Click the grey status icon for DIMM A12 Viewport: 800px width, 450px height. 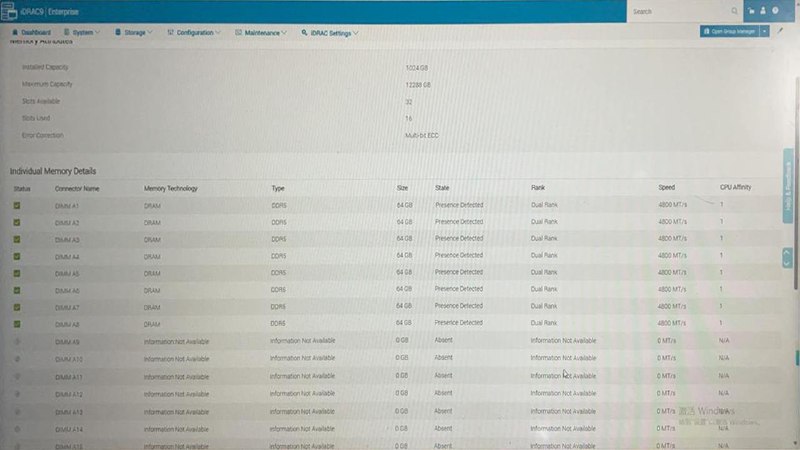pyautogui.click(x=17, y=394)
